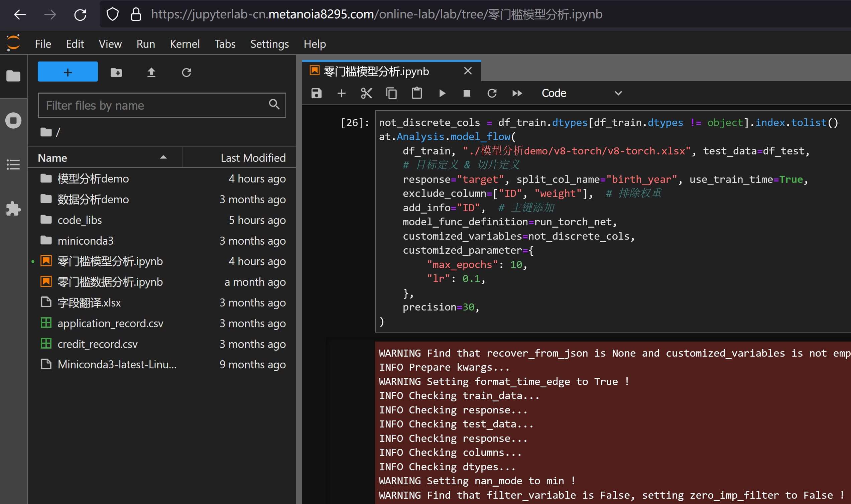Interrupt the kernel with stop button
Image resolution: width=851 pixels, height=504 pixels.
coord(467,93)
